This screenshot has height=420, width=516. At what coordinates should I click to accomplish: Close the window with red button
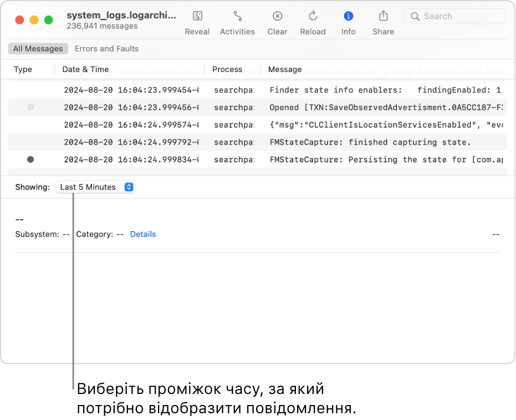(x=19, y=20)
